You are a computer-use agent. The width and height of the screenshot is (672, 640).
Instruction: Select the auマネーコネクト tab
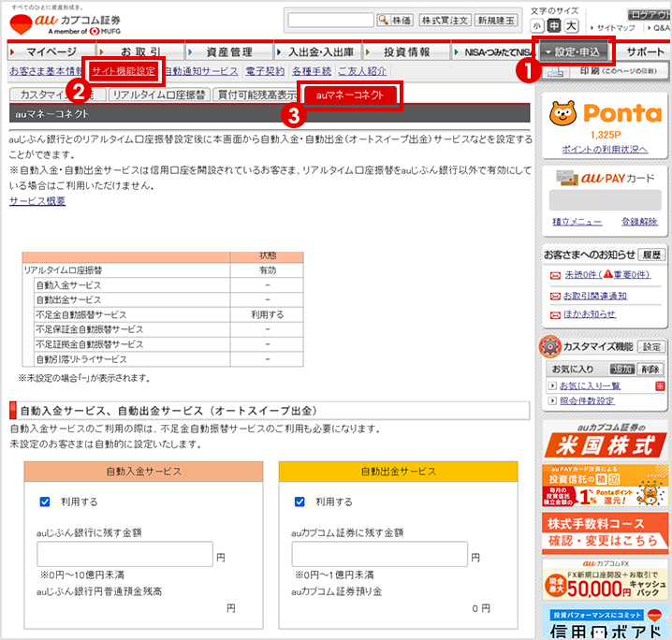pos(350,95)
